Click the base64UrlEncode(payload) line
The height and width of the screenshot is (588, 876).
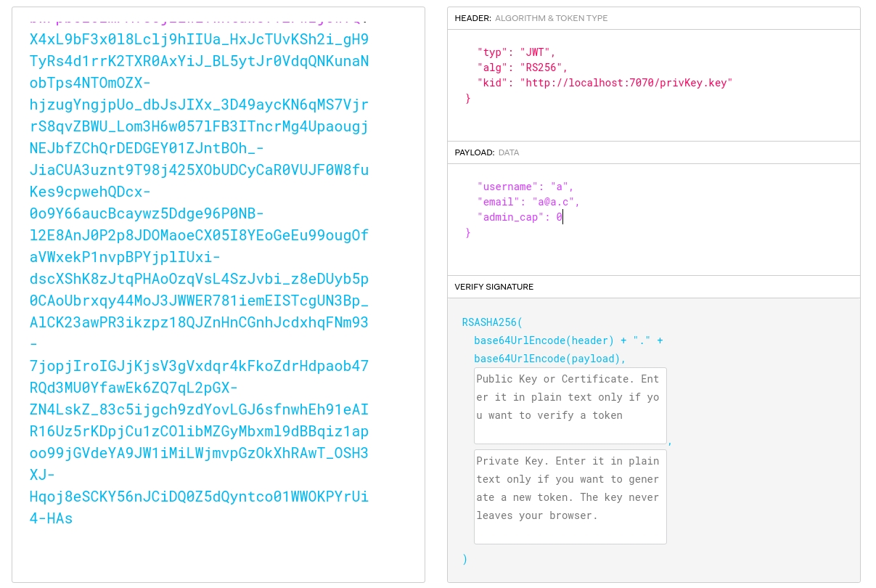[549, 359]
